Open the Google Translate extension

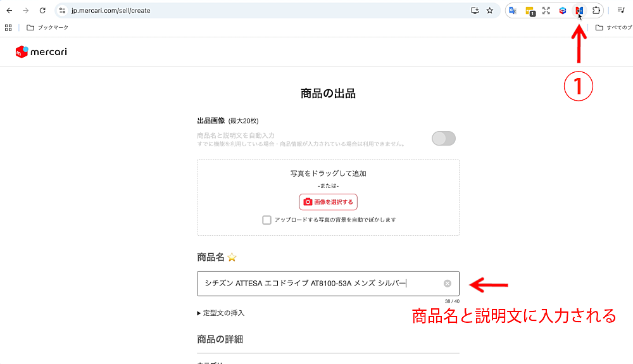513,11
